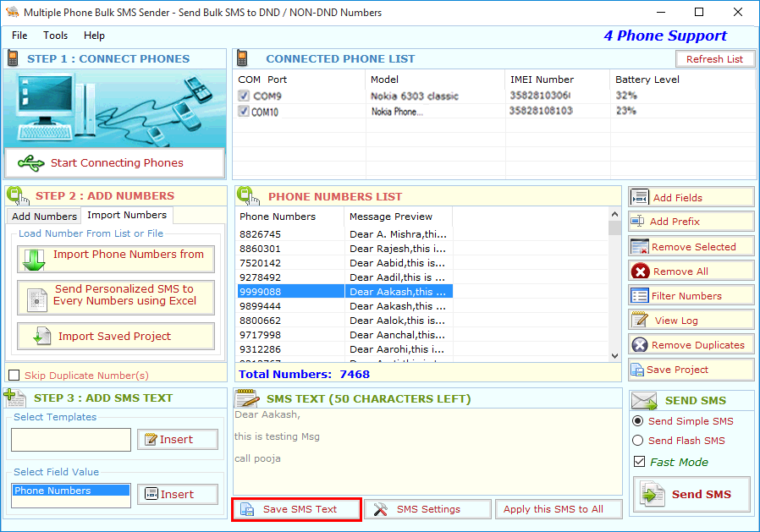Screen dimensions: 760x532
Task: Click the Import Saved Project button
Action: [x=116, y=336]
